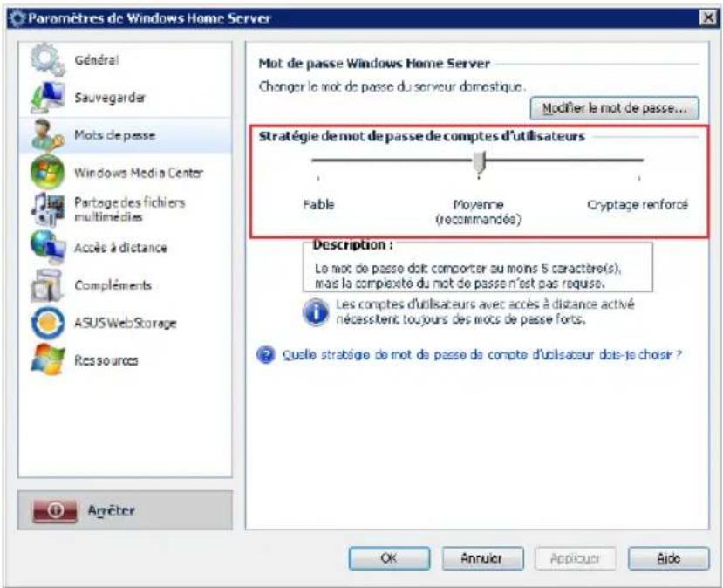
Task: Click Modifier le mot de passe button
Action: coord(615,108)
